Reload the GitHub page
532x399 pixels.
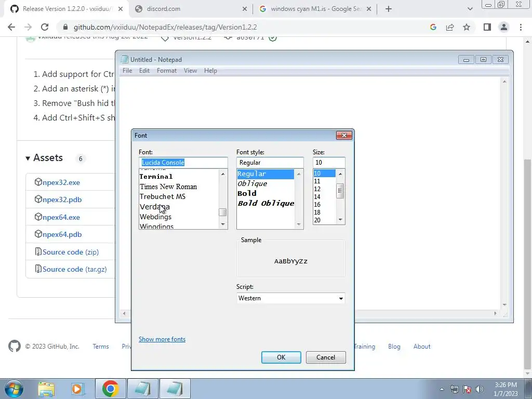point(45,27)
